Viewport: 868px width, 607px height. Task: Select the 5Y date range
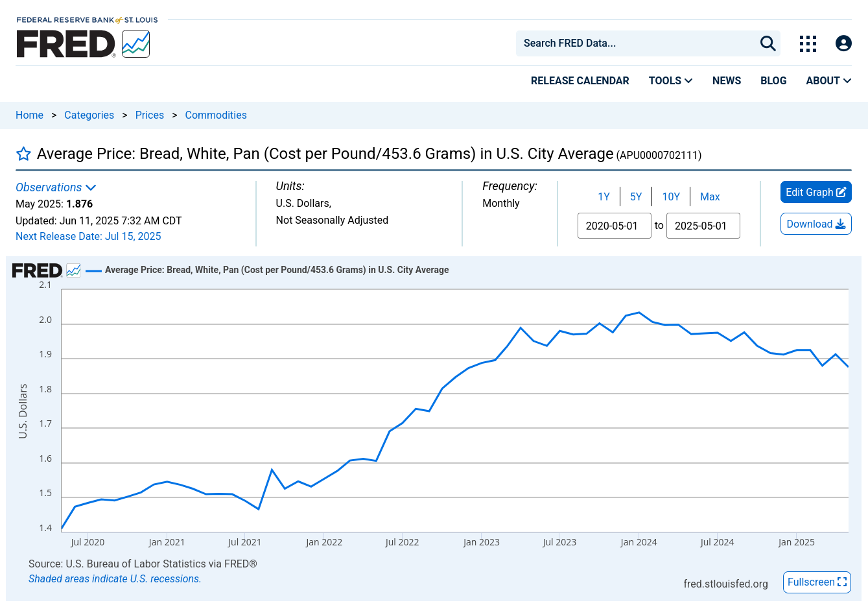click(x=636, y=196)
